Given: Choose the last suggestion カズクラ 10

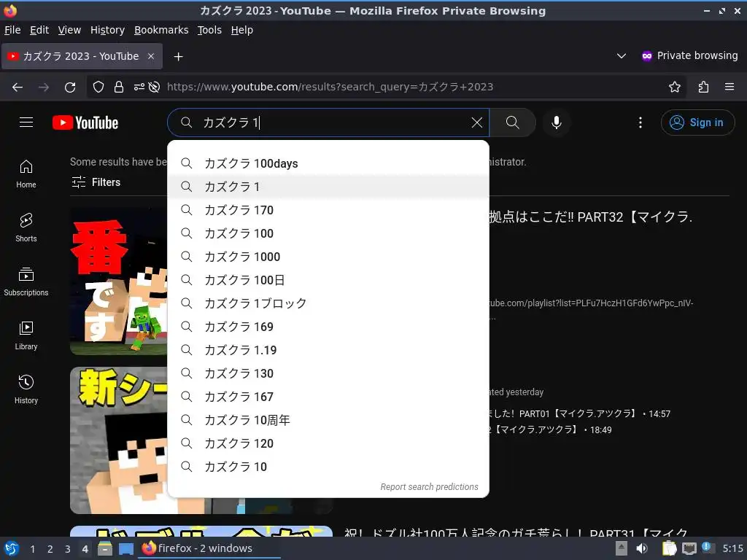Looking at the screenshot, I should [328, 467].
